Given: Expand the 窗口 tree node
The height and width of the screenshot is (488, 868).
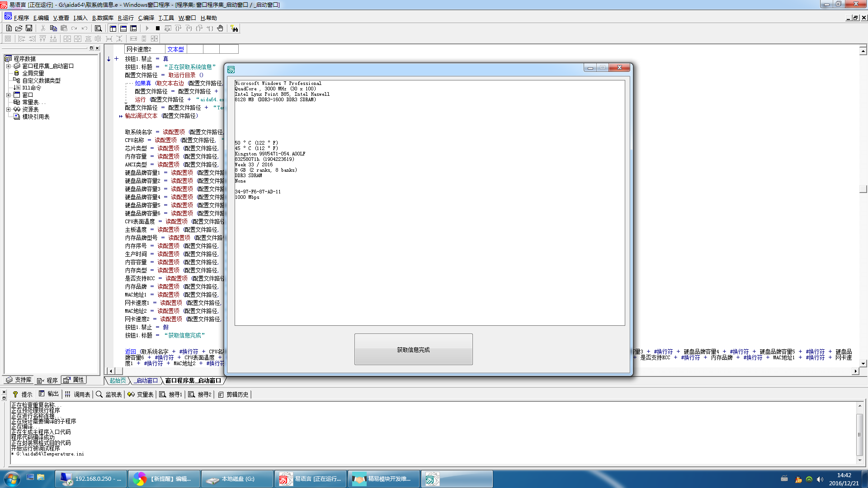Looking at the screenshot, I should [x=8, y=95].
